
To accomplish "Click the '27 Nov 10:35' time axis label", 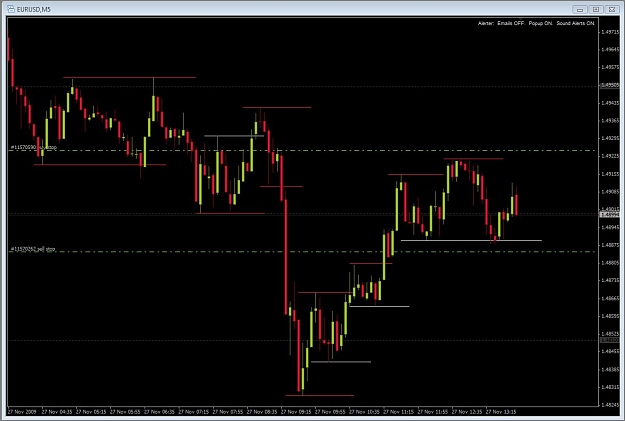I will click(x=364, y=411).
